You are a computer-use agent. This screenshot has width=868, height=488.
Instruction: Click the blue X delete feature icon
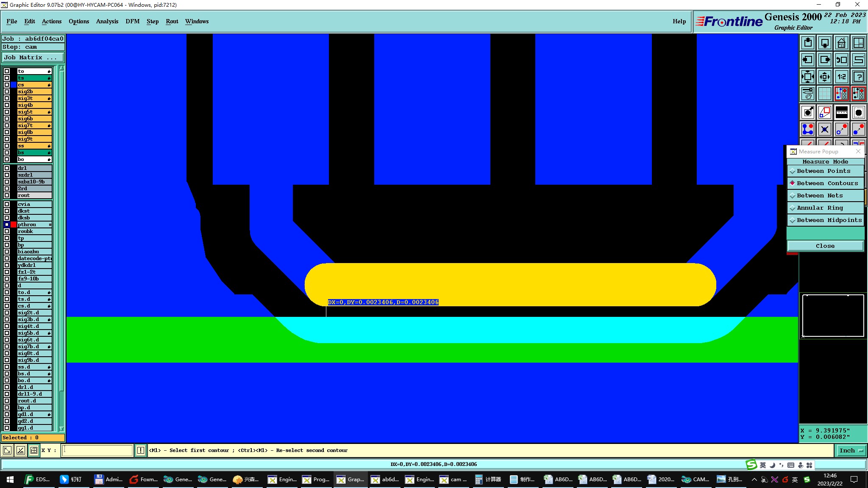click(824, 129)
